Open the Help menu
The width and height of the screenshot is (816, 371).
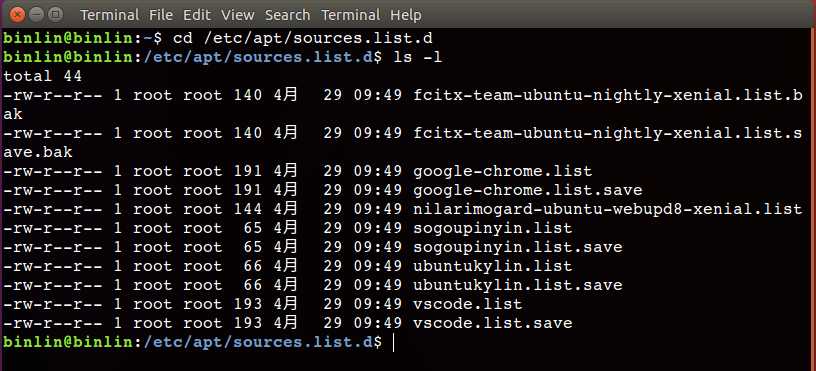point(406,15)
